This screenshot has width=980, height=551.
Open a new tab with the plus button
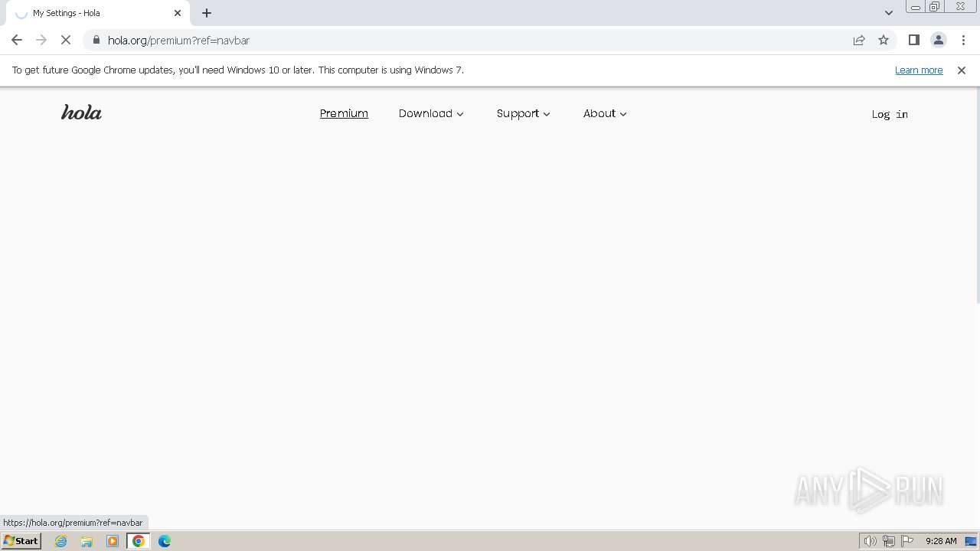click(x=207, y=13)
